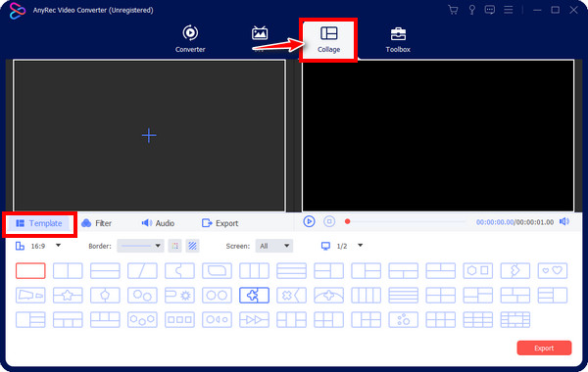Select the two horizontal split template
Image resolution: width=588 pixels, height=372 pixels.
(x=105, y=270)
